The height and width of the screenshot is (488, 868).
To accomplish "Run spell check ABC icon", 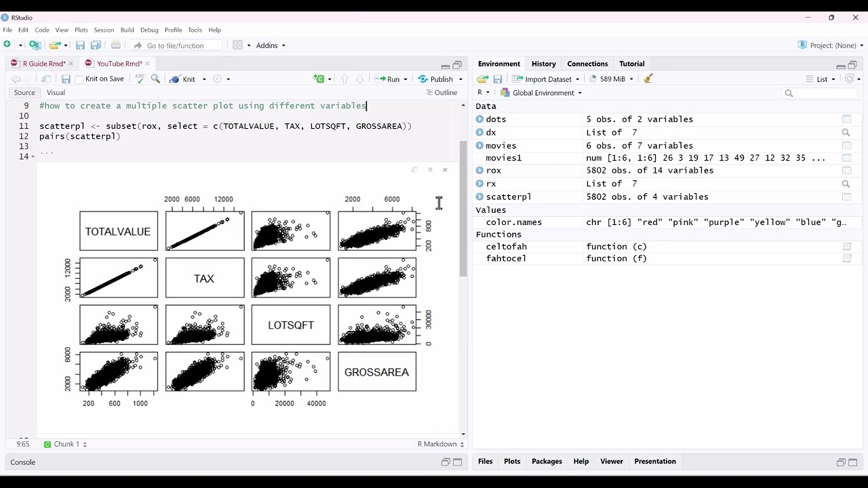I will click(140, 79).
